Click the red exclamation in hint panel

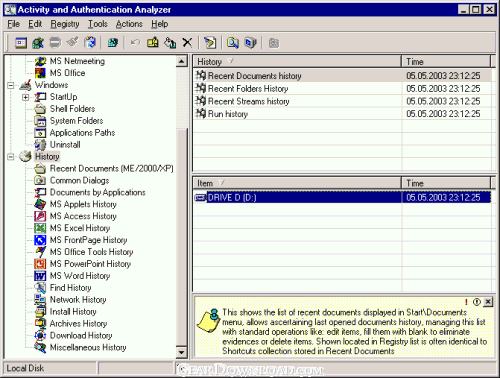(466, 302)
